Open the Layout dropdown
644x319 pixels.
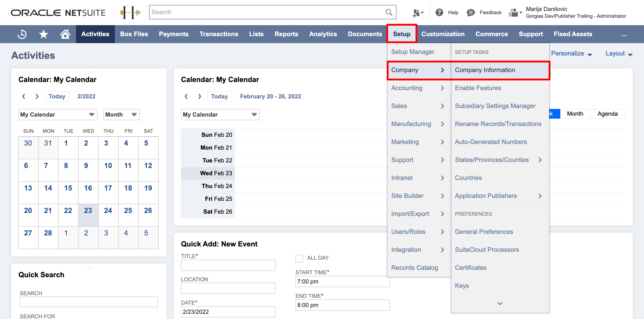pos(619,53)
